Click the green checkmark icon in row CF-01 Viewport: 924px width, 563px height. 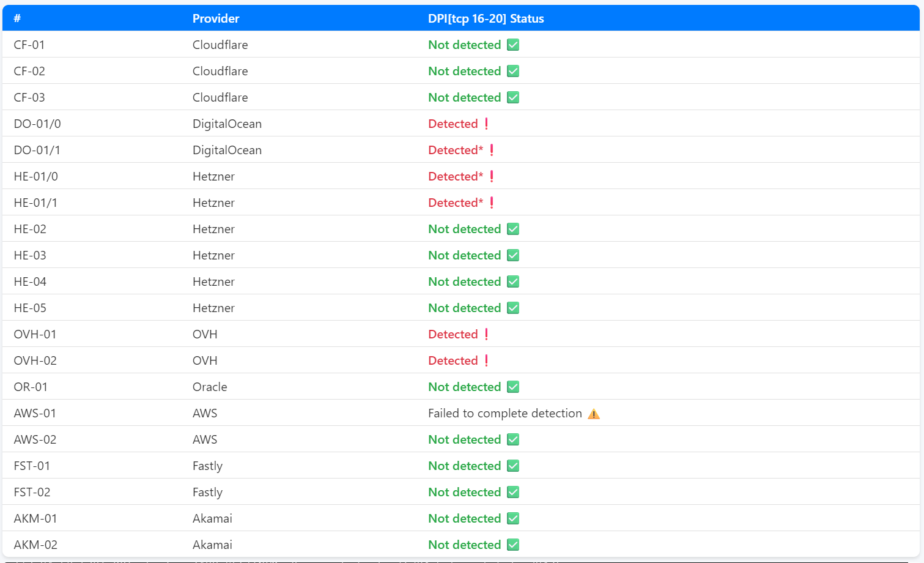[513, 45]
